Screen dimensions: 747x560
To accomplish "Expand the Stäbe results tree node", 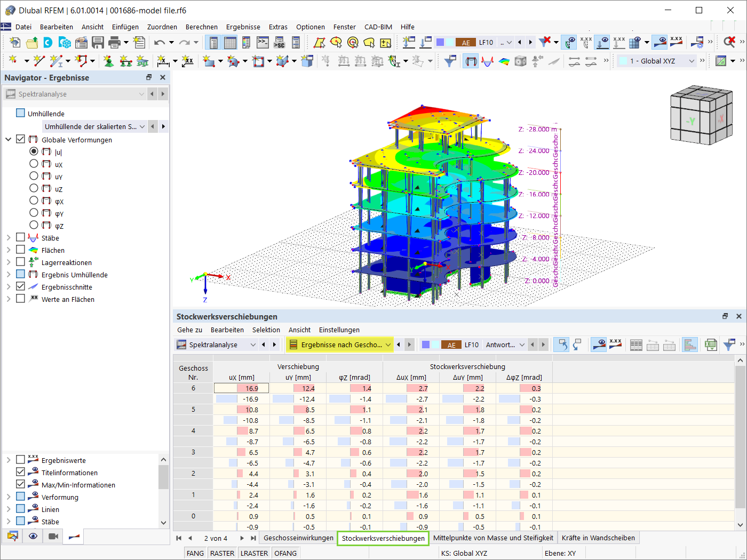I will [9, 238].
